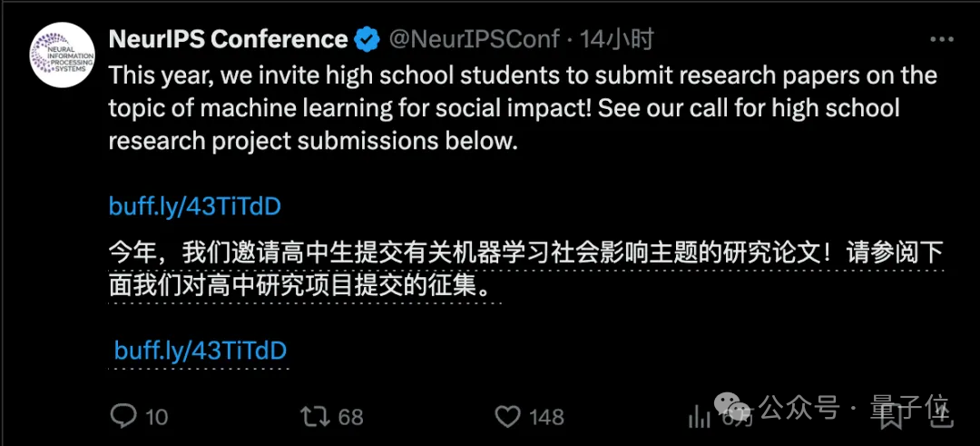Open the 14小时 timestamp link
This screenshot has width=980, height=446.
pyautogui.click(x=617, y=39)
